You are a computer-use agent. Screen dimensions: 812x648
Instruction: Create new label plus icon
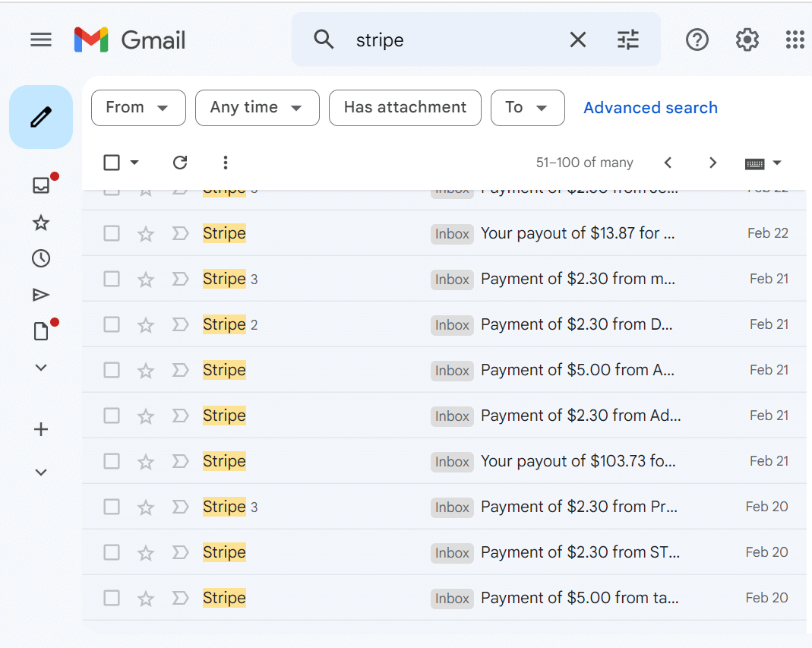pos(41,429)
